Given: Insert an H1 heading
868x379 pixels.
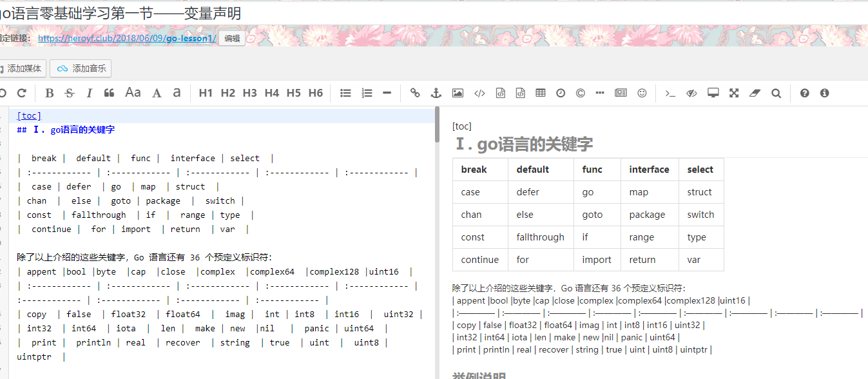Looking at the screenshot, I should point(206,93).
